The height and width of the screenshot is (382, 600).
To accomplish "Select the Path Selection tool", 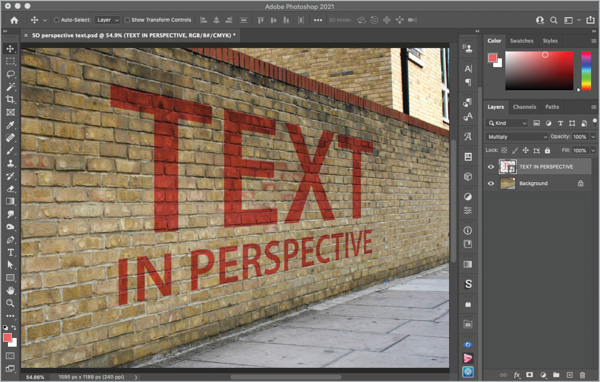I will pyautogui.click(x=10, y=265).
